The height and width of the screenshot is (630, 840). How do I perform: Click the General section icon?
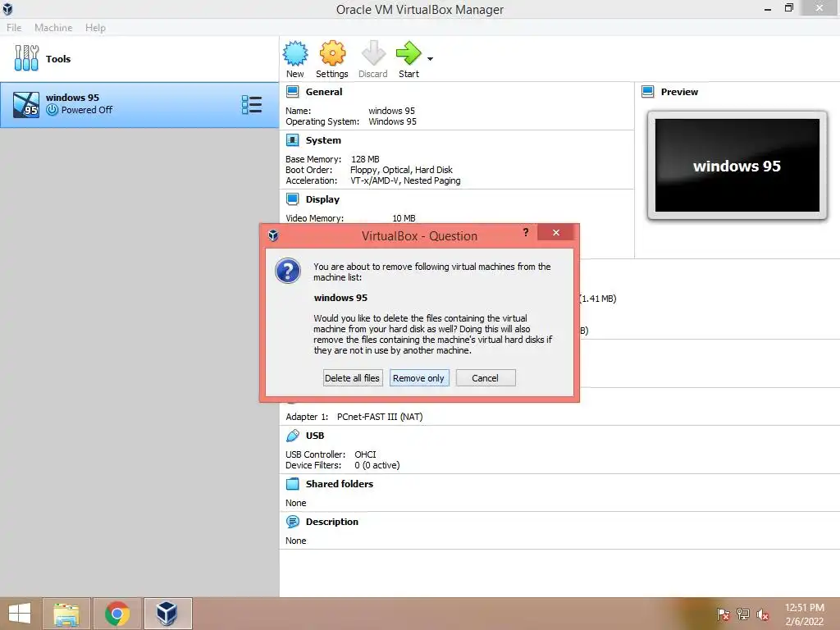tap(293, 92)
